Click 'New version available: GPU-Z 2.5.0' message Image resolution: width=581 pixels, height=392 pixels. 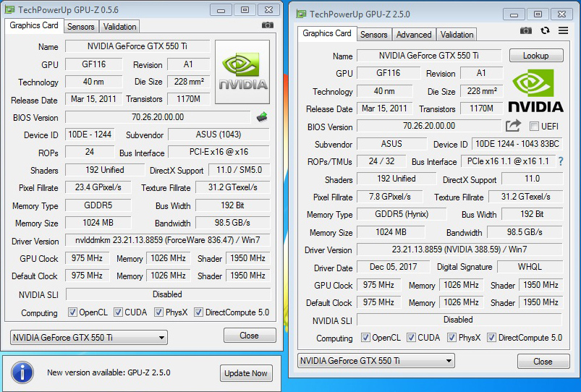click(x=109, y=372)
